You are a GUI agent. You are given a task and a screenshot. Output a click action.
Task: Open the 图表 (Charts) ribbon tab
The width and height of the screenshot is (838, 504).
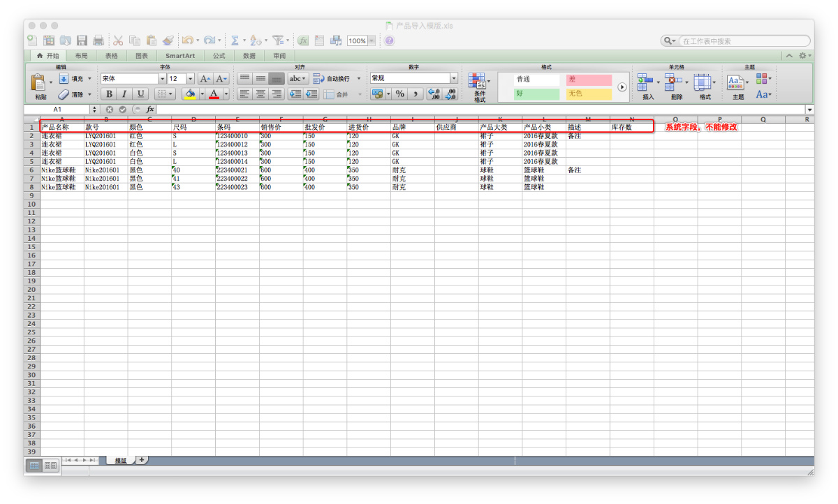pyautogui.click(x=142, y=56)
